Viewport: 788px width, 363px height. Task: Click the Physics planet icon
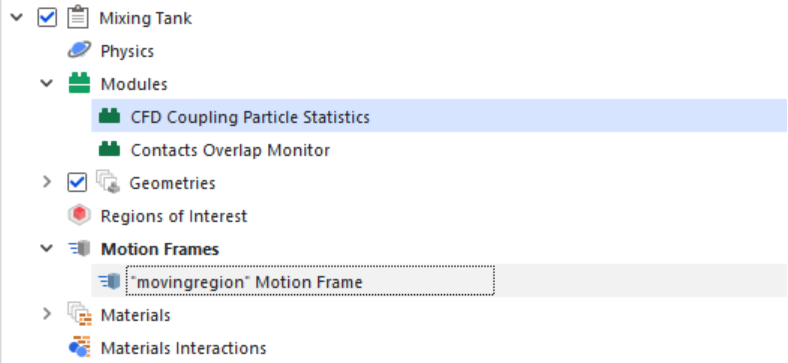pos(79,51)
